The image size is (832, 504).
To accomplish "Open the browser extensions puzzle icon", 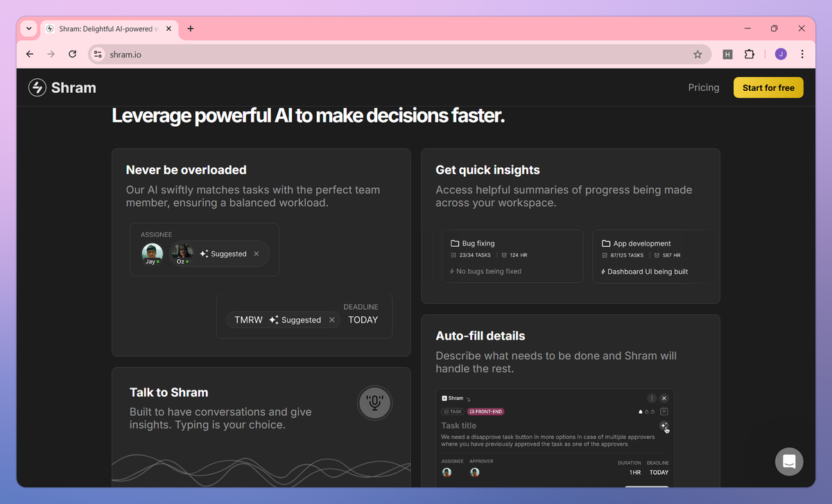I will [749, 54].
